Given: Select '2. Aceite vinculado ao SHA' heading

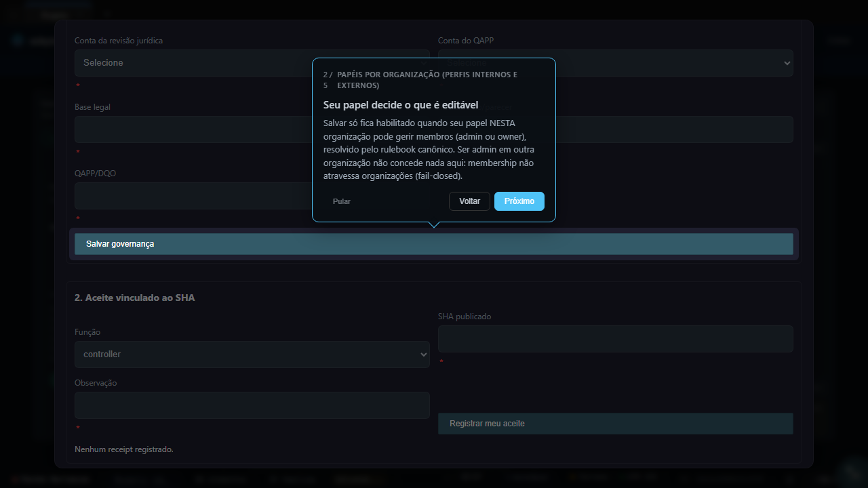Looking at the screenshot, I should [134, 298].
